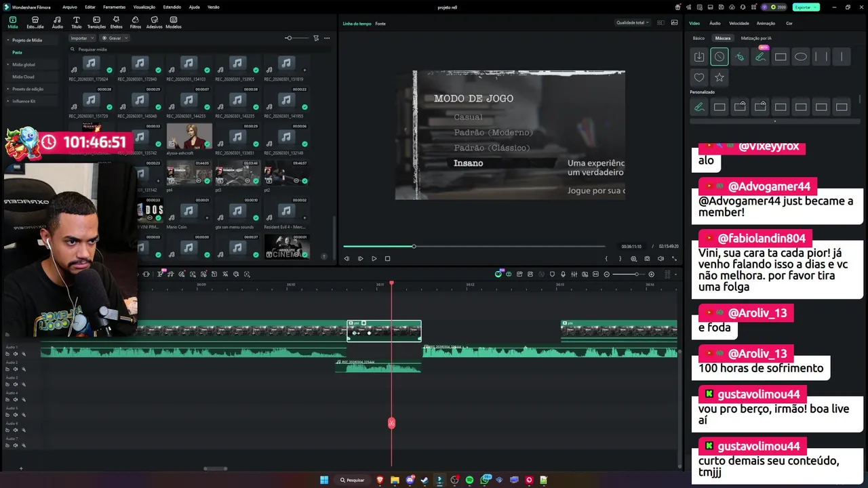Step back one frame in preview
Screen dimensions: 868x488
(x=347, y=258)
